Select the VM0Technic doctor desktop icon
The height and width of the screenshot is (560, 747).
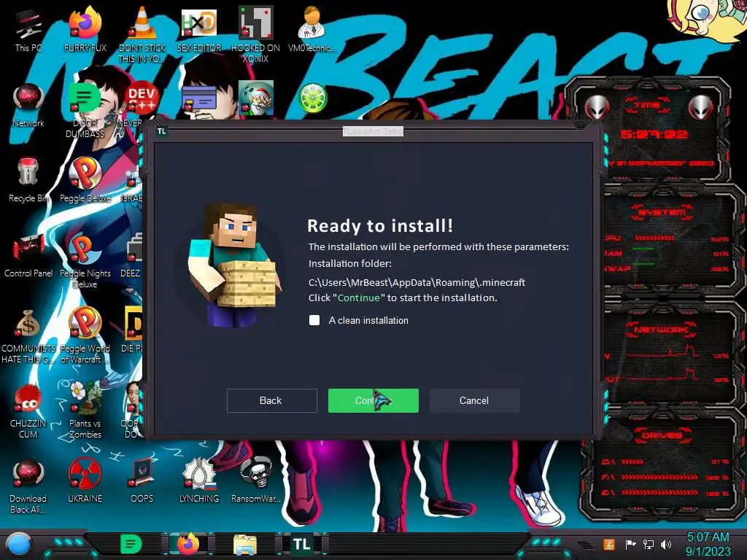click(312, 29)
